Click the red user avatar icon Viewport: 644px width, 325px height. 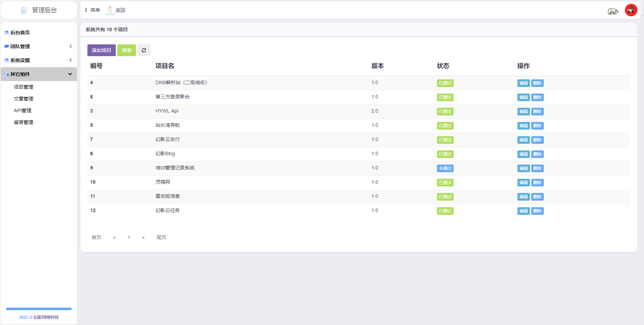click(631, 10)
